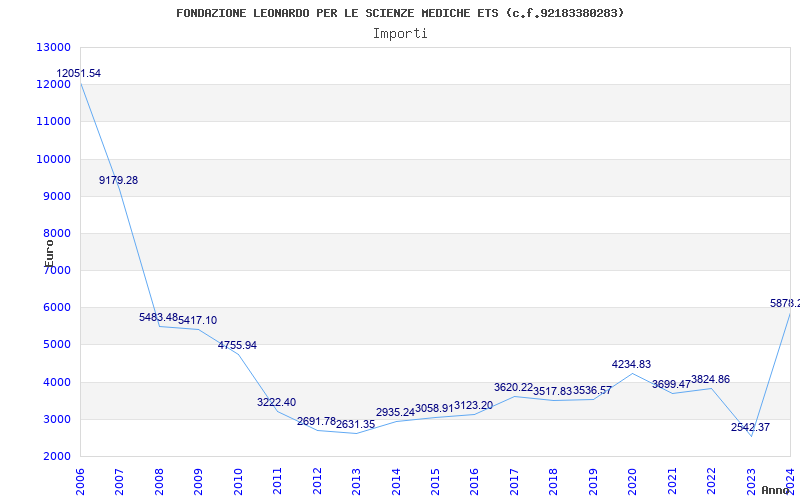
Task: Click the data label 2691.78
Action: click(x=316, y=421)
